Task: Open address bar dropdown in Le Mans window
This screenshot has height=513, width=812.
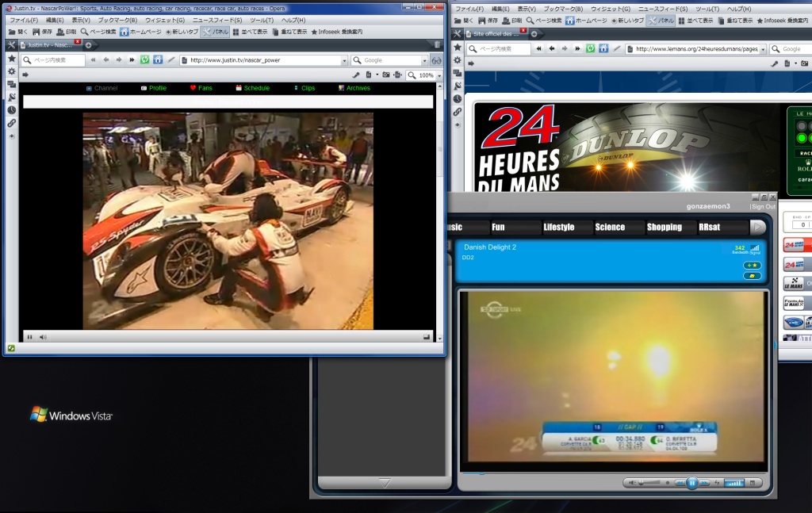Action: coord(763,49)
